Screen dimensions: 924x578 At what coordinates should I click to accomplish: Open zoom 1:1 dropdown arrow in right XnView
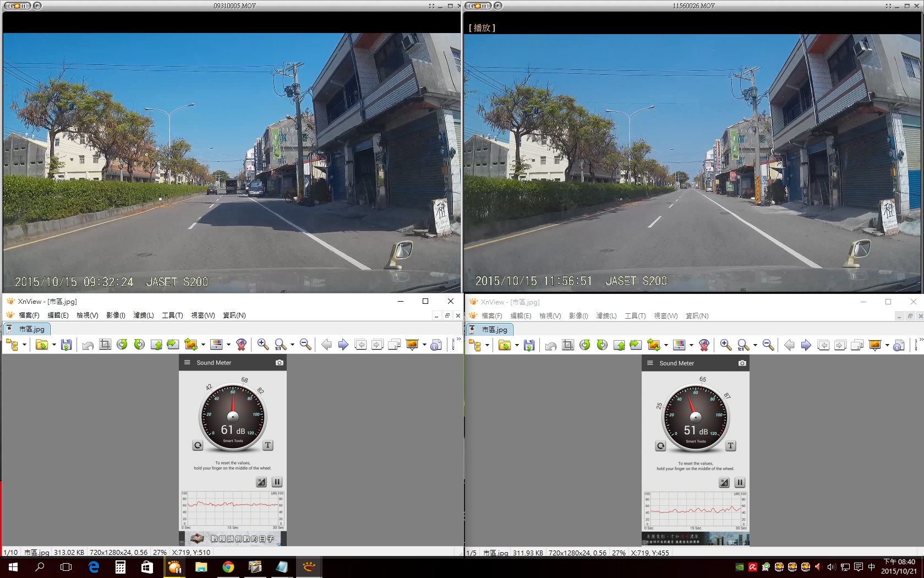tap(755, 346)
